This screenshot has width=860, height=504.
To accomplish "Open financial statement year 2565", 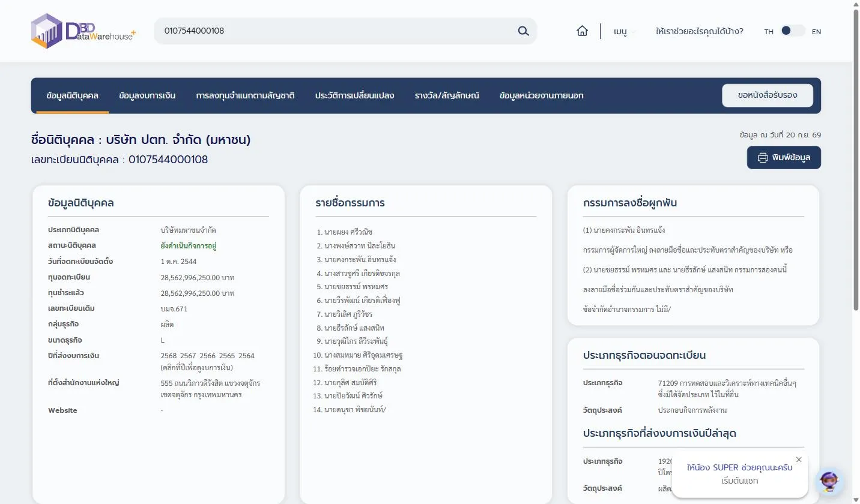I will pyautogui.click(x=227, y=356).
